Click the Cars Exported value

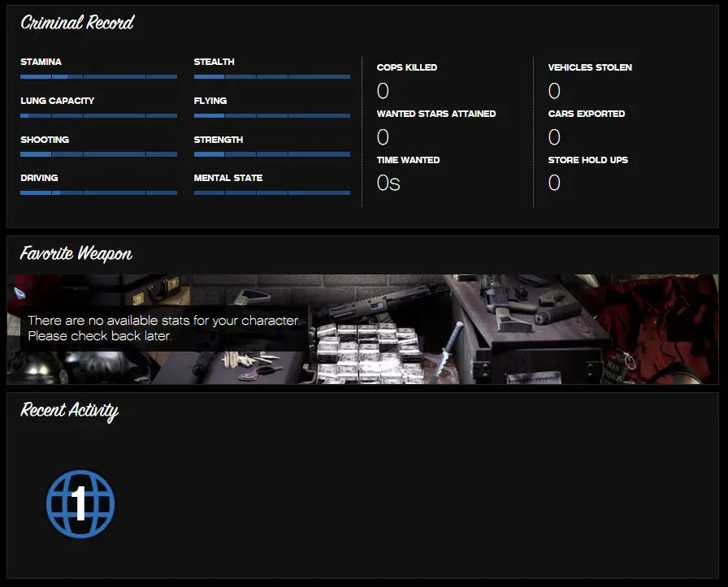tap(554, 136)
